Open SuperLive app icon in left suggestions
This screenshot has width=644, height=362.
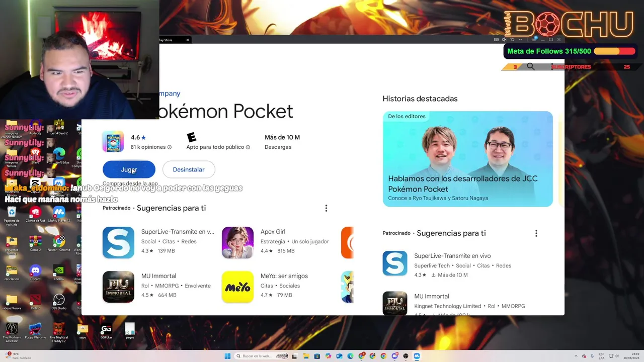(x=118, y=242)
